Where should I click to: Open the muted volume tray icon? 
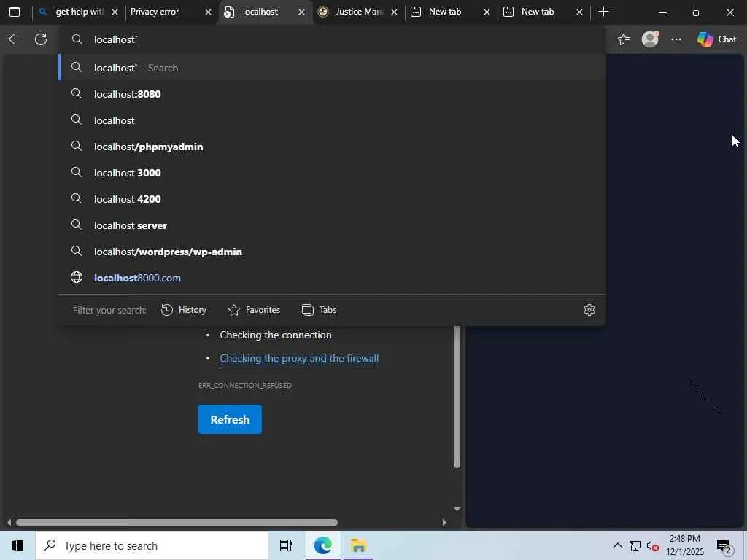(x=653, y=545)
